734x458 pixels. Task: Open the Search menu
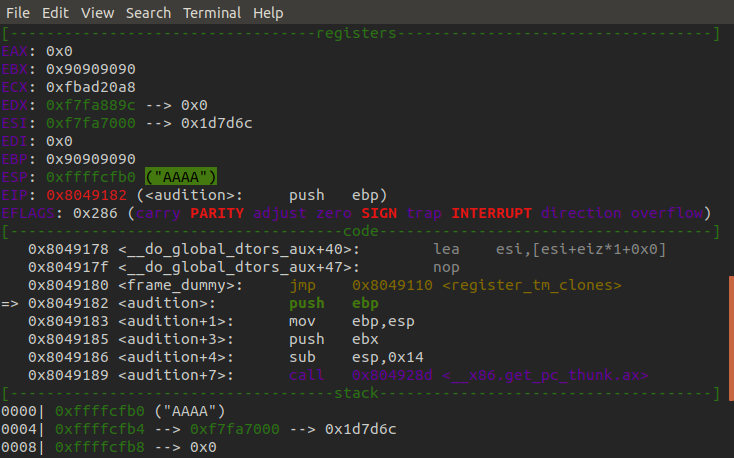(x=148, y=13)
